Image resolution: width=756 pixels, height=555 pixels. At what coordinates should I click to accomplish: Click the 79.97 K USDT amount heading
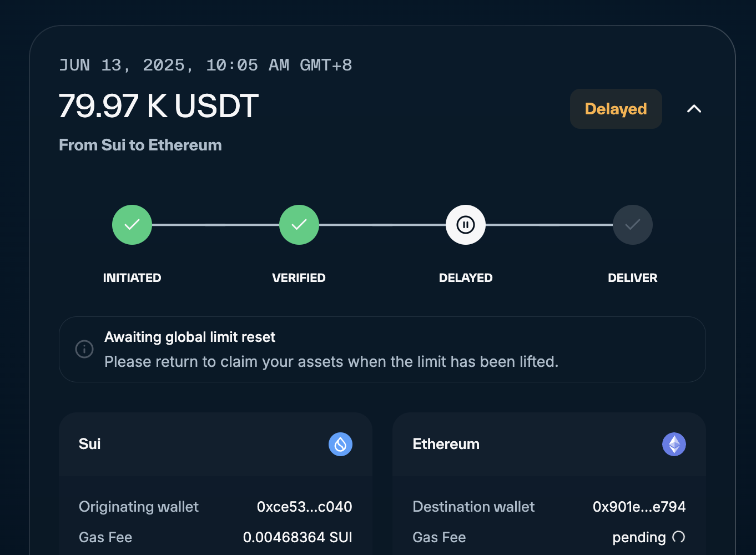click(x=159, y=105)
